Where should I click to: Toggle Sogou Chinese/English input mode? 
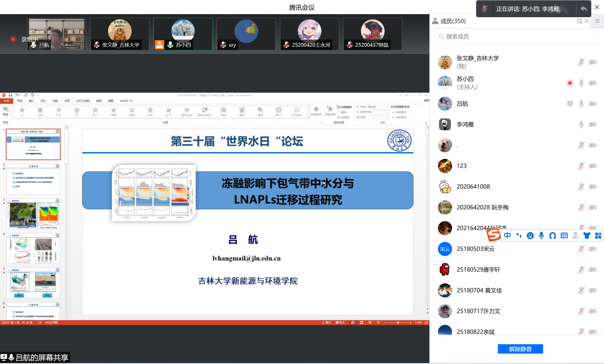point(507,235)
